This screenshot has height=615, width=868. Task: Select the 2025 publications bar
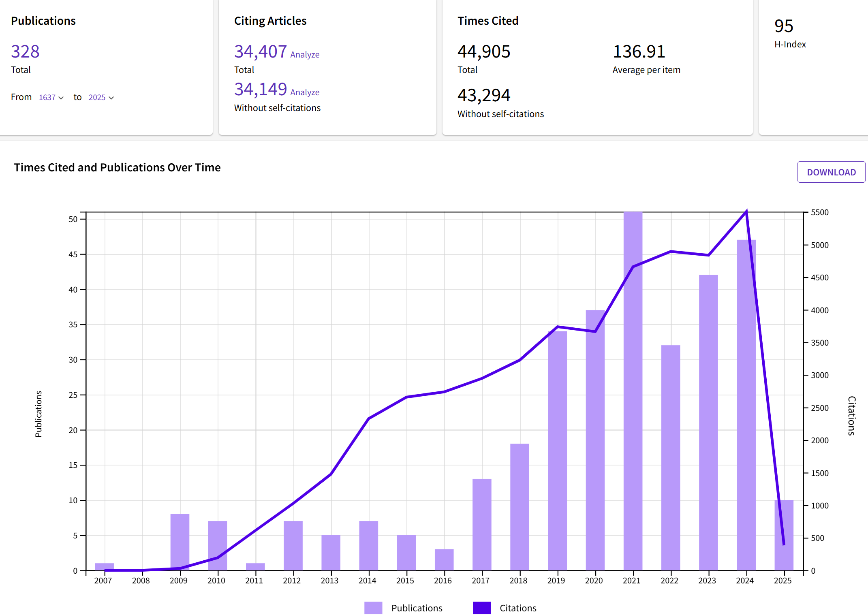pos(784,535)
